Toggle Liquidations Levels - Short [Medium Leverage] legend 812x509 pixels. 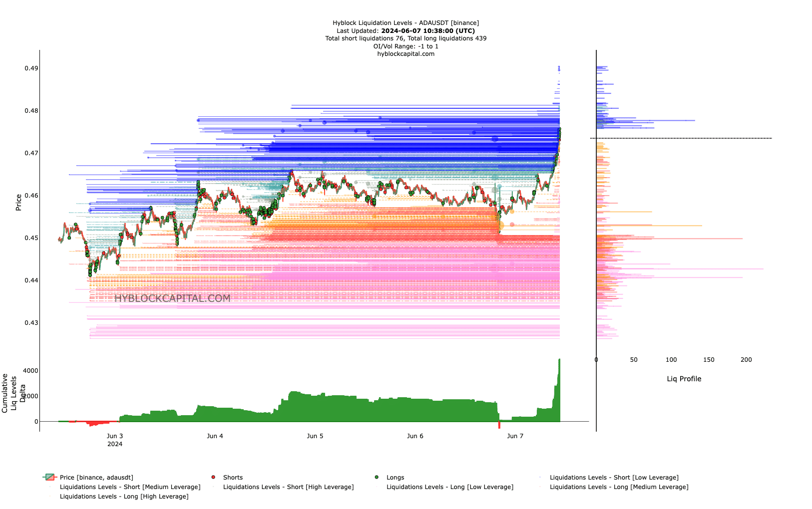[x=125, y=487]
